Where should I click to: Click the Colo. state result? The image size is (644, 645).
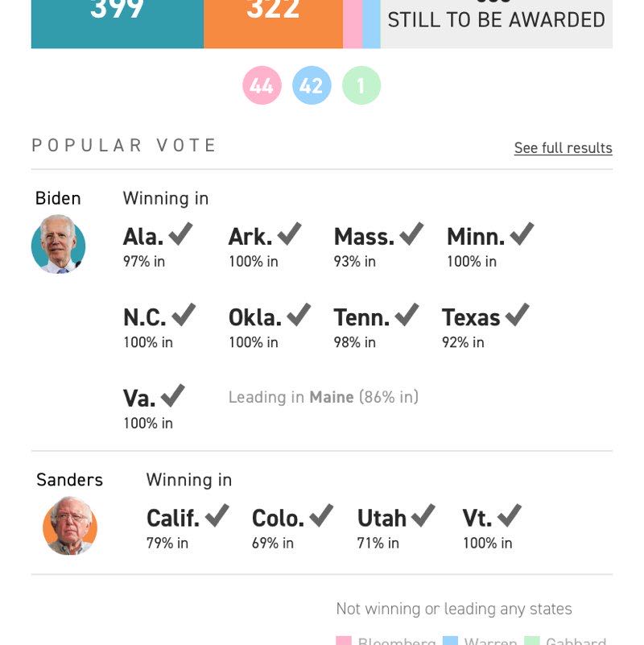[x=278, y=518]
